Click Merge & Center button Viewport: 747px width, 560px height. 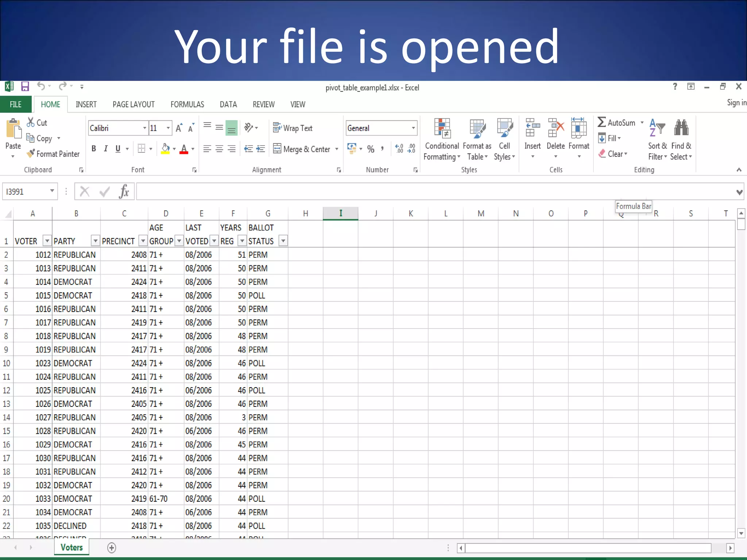[302, 149]
